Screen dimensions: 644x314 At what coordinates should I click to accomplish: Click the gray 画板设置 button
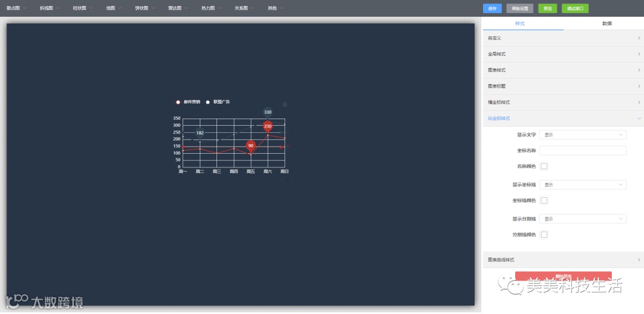tap(519, 8)
